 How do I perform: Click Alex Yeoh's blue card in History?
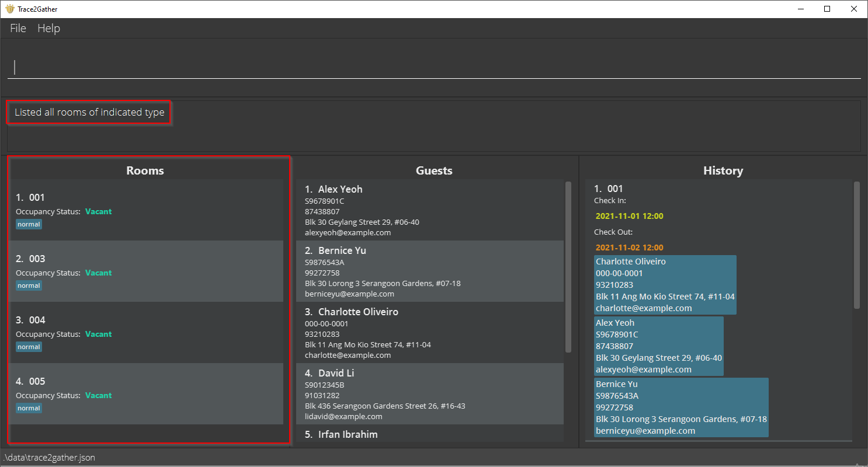click(659, 346)
